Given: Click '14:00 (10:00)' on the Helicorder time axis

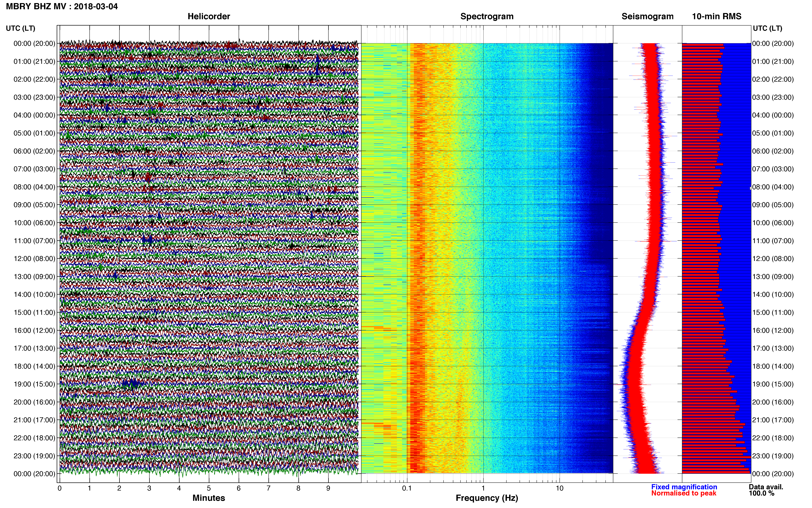Looking at the screenshot, I should tap(34, 295).
